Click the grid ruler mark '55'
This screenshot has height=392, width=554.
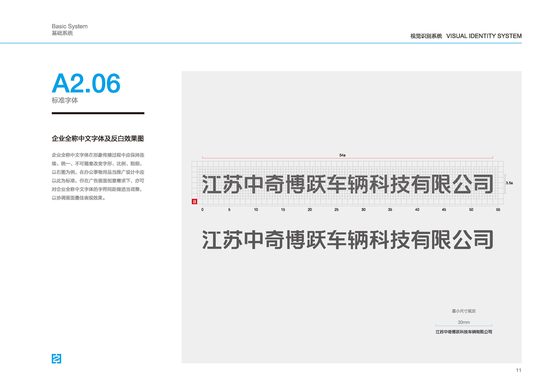tap(498, 210)
